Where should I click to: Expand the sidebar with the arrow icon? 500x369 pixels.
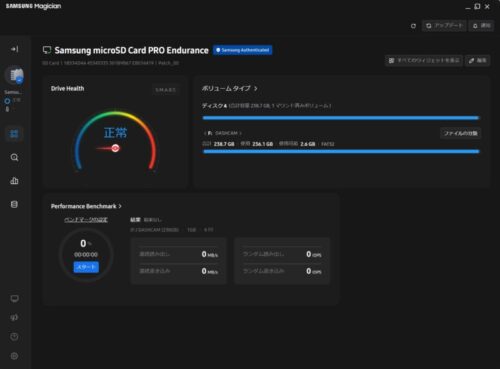pos(14,49)
